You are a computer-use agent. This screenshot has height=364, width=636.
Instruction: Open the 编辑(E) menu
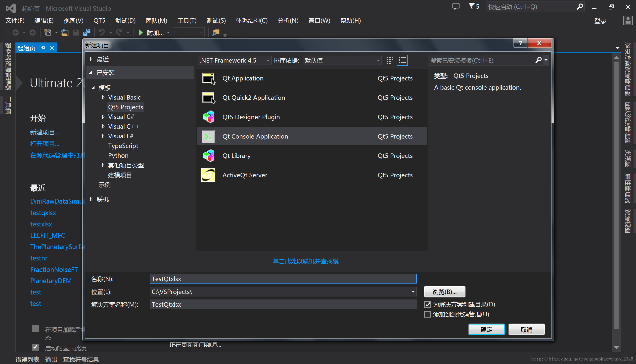pos(44,21)
